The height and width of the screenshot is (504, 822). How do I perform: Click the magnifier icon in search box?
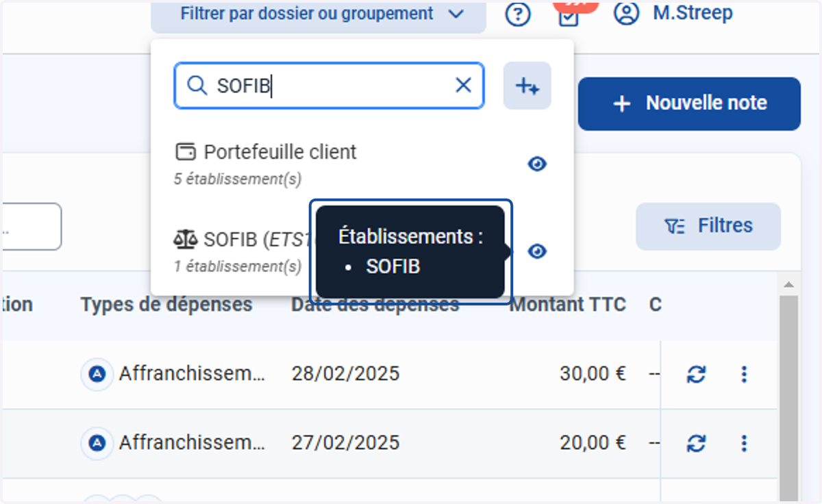pyautogui.click(x=197, y=86)
